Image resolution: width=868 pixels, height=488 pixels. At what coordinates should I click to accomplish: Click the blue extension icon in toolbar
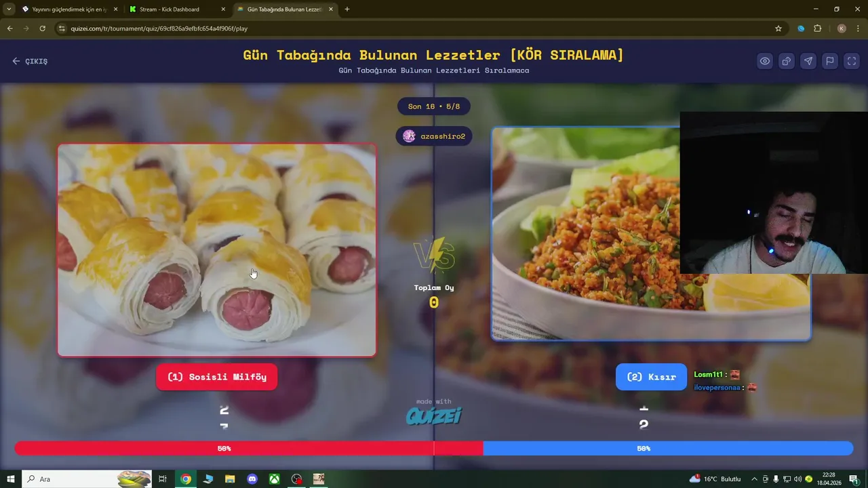(801, 28)
